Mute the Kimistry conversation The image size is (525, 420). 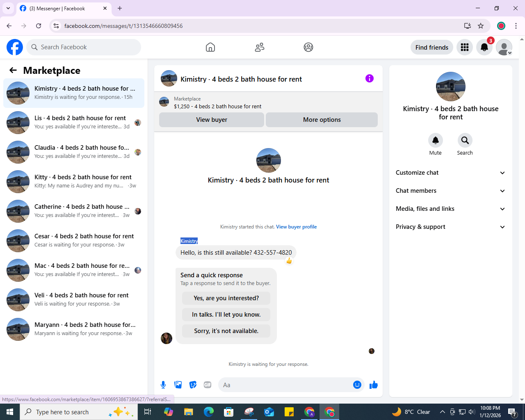(436, 140)
